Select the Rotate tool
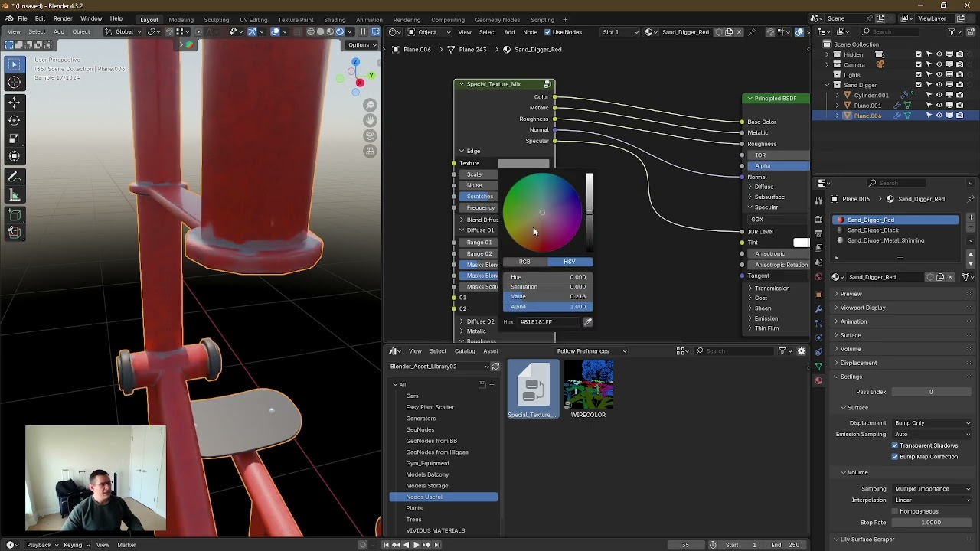 point(15,120)
